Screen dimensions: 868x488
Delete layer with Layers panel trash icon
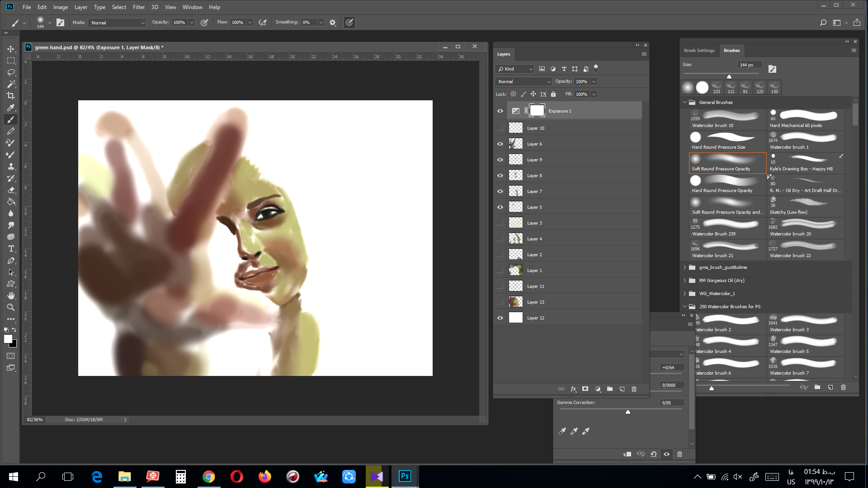point(634,389)
